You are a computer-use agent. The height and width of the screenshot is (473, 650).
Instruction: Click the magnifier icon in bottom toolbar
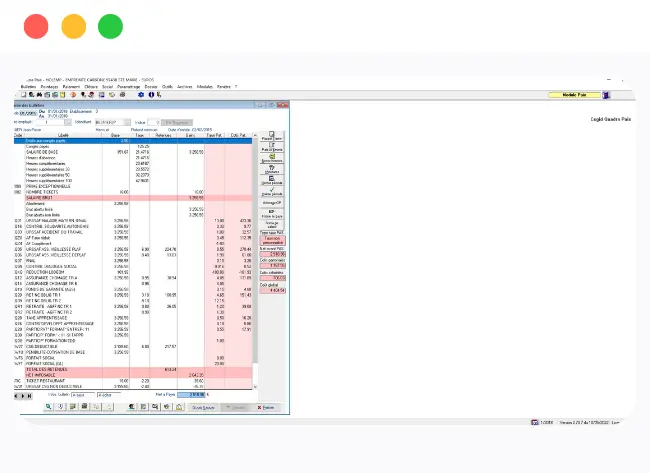click(x=49, y=407)
